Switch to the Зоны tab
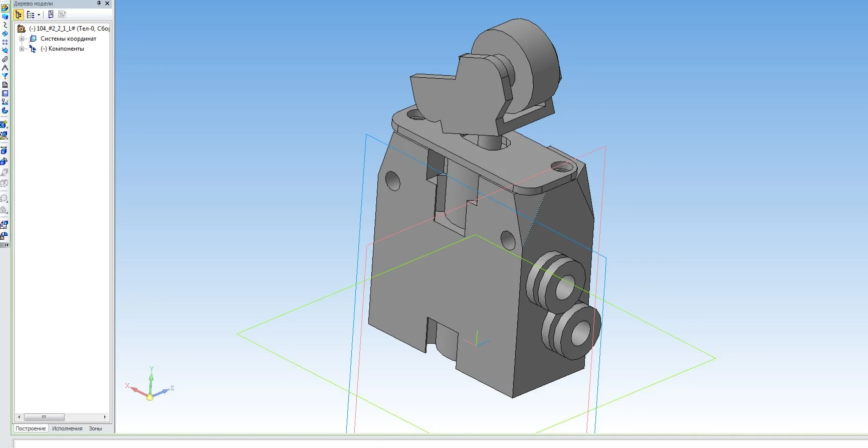The height and width of the screenshot is (448, 868). click(x=95, y=428)
